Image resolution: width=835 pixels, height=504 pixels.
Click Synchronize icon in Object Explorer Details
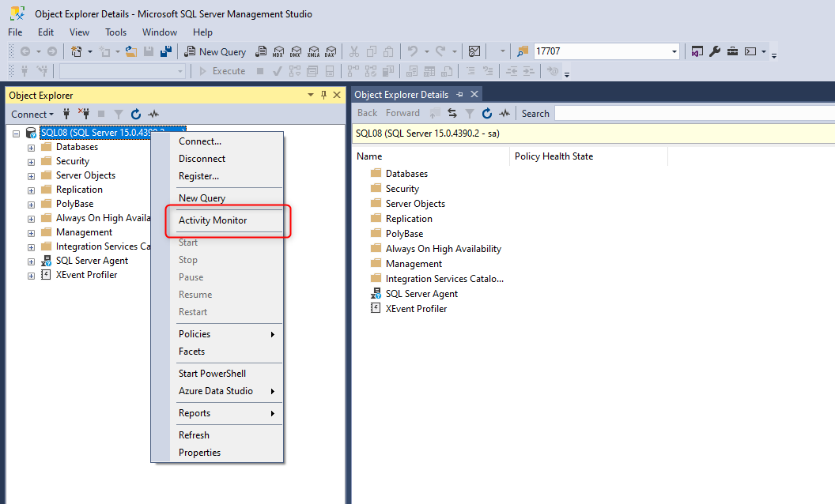click(x=452, y=113)
